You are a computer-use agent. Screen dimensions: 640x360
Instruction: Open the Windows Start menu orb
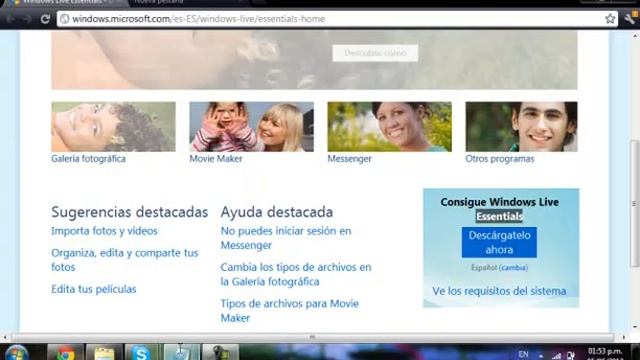(17, 353)
